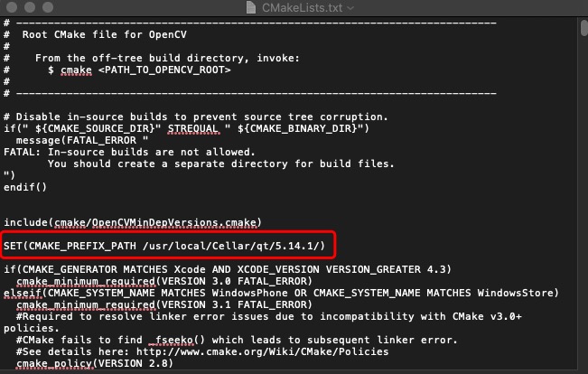Click the include(cmake/OpenCVMinDepVersions.cmake) line
Image resolution: width=588 pixels, height=374 pixels.
(133, 222)
